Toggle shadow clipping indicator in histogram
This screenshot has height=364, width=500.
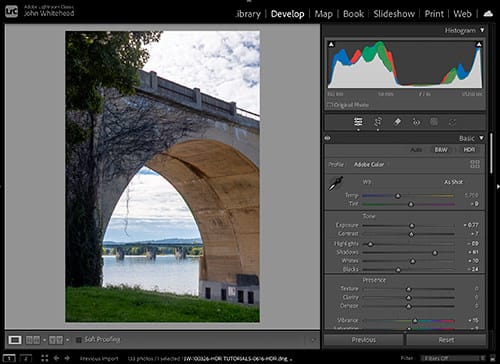coord(331,44)
